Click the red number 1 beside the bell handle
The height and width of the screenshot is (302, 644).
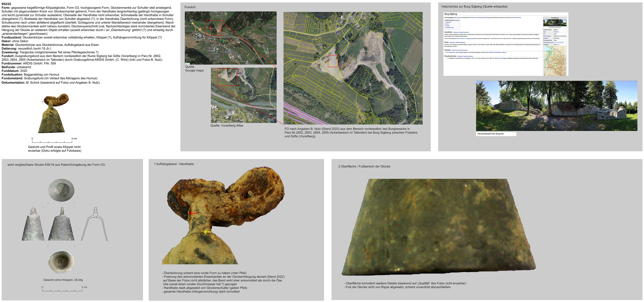click(x=42, y=102)
